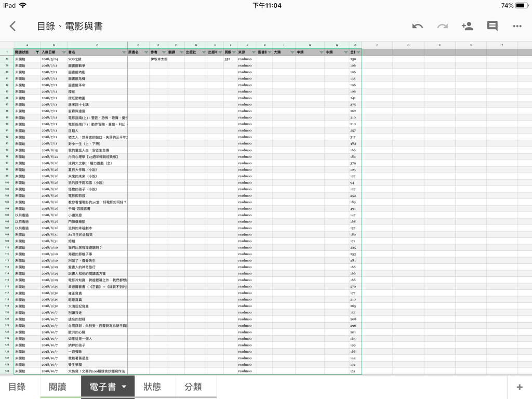532x399 pixels.
Task: Select cell with author 伊坂幸太郎
Action: pos(158,59)
